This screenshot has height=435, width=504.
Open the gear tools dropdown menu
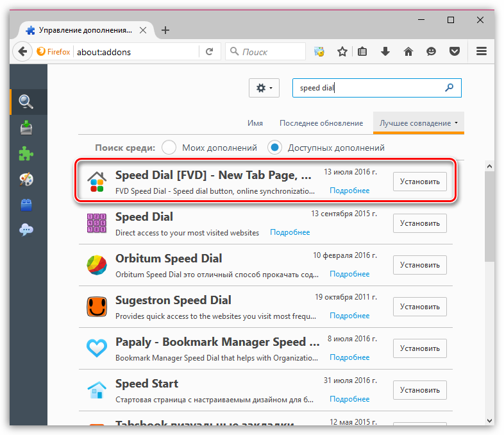[x=264, y=88]
